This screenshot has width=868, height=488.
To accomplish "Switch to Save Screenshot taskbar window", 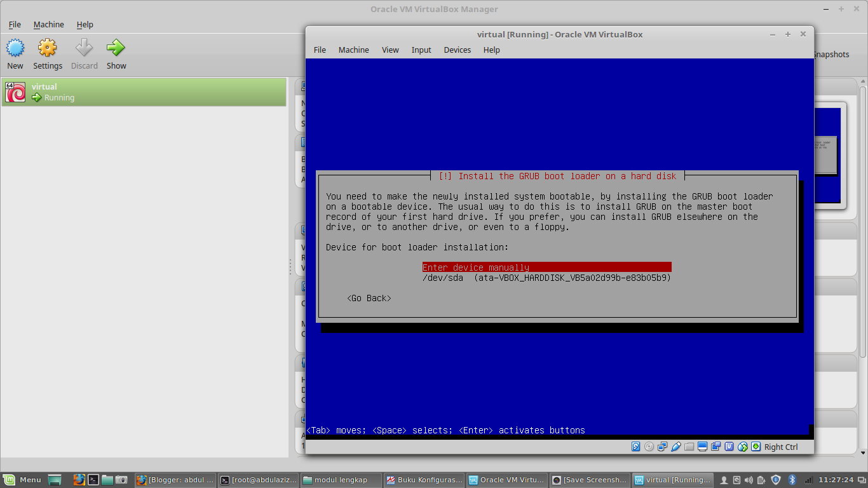I will pyautogui.click(x=590, y=480).
